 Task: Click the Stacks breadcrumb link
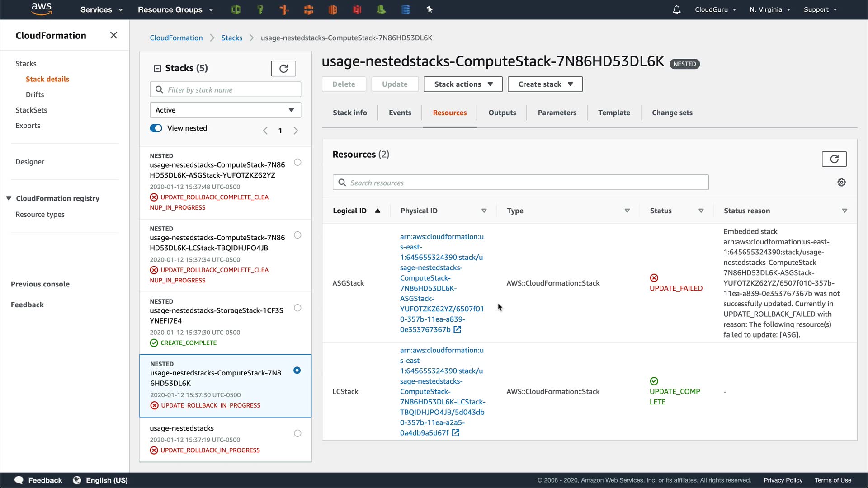tap(231, 38)
